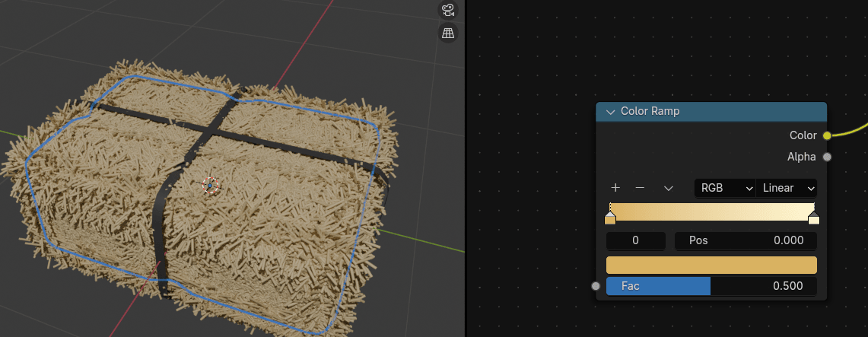Click the Alpha output socket
This screenshot has width=868, height=337.
tap(827, 157)
